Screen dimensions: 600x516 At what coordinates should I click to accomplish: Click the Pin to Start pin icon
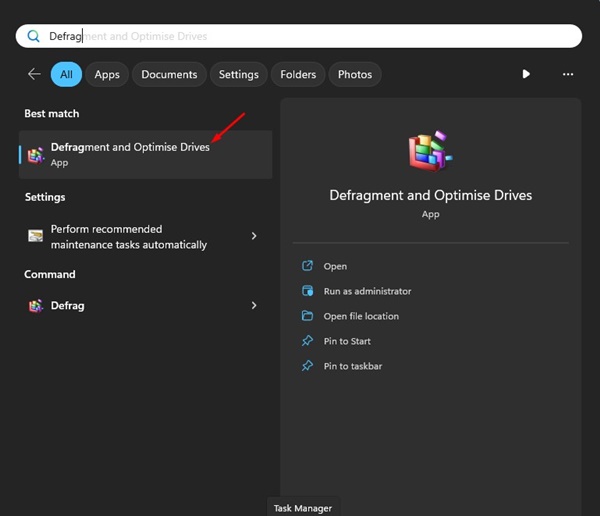[307, 341]
